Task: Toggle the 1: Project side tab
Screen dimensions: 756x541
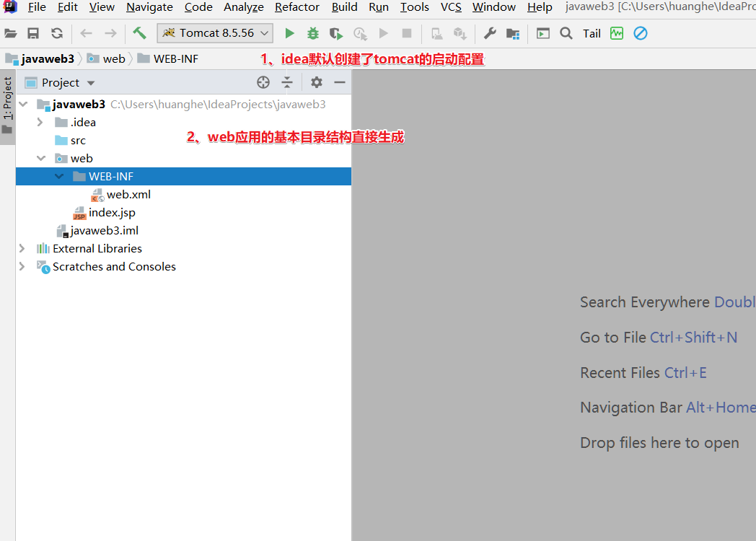Action: [x=8, y=107]
